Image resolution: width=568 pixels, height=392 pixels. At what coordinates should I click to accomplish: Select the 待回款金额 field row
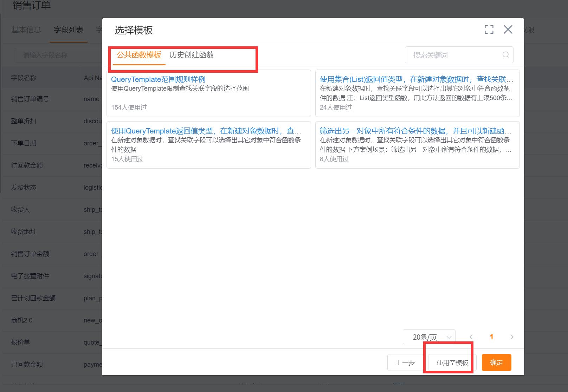(x=52, y=165)
